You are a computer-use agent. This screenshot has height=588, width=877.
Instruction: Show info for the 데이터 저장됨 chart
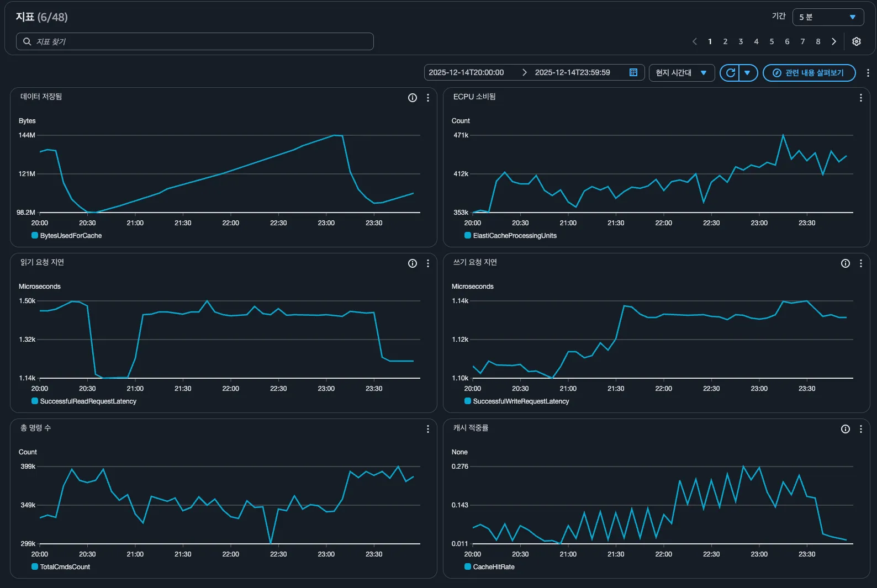[412, 98]
